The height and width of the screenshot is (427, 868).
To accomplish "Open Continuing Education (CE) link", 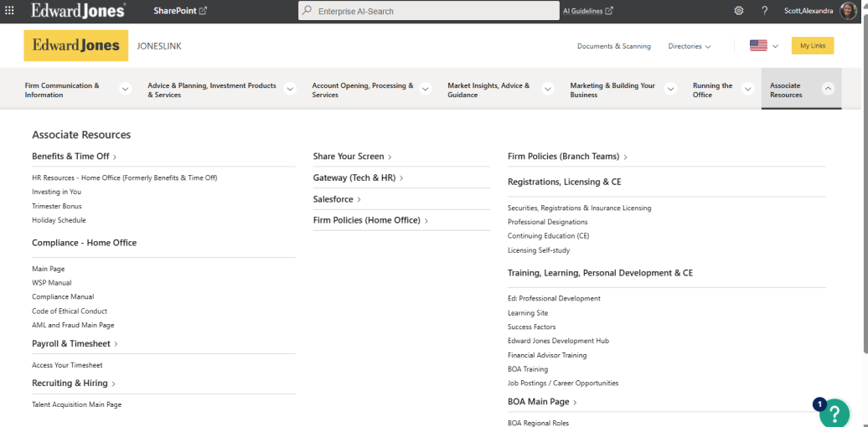I will (549, 235).
